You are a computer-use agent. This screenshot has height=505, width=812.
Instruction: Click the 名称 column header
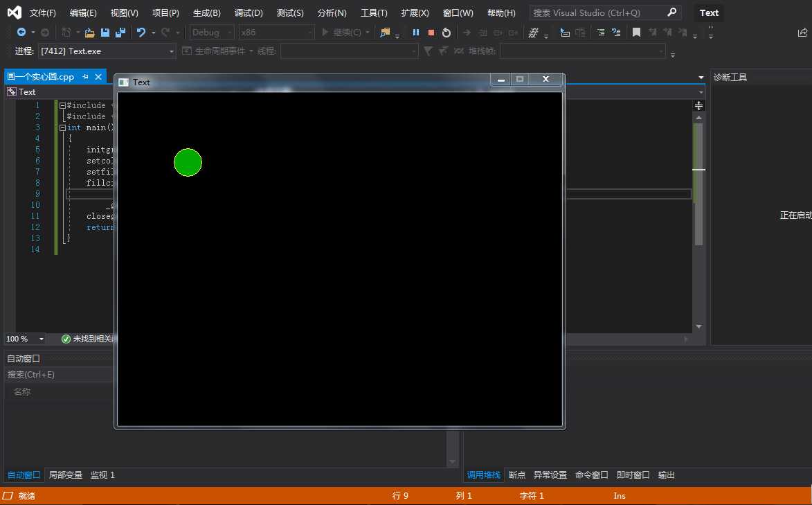coord(21,392)
